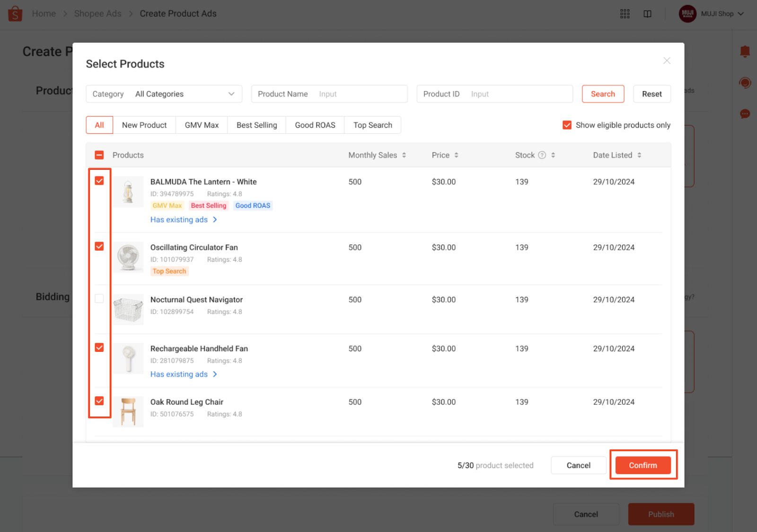The height and width of the screenshot is (532, 757).
Task: Open the chat bubble sidebar icon
Action: point(745,114)
